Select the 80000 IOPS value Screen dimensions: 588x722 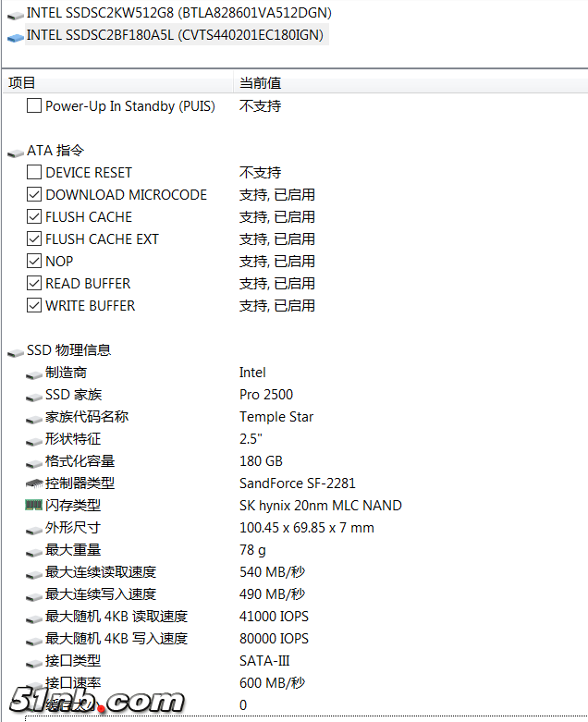coord(274,638)
